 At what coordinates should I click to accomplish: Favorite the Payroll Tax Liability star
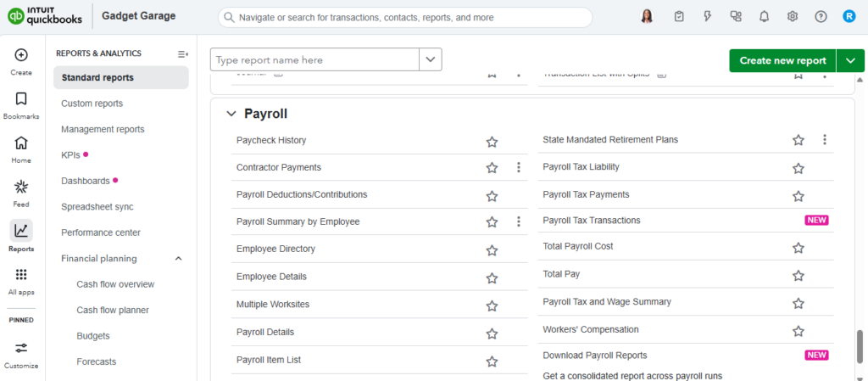[798, 168]
